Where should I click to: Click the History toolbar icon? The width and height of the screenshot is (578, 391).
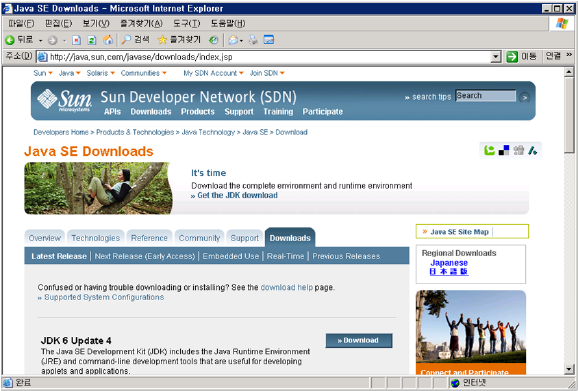[x=213, y=40]
